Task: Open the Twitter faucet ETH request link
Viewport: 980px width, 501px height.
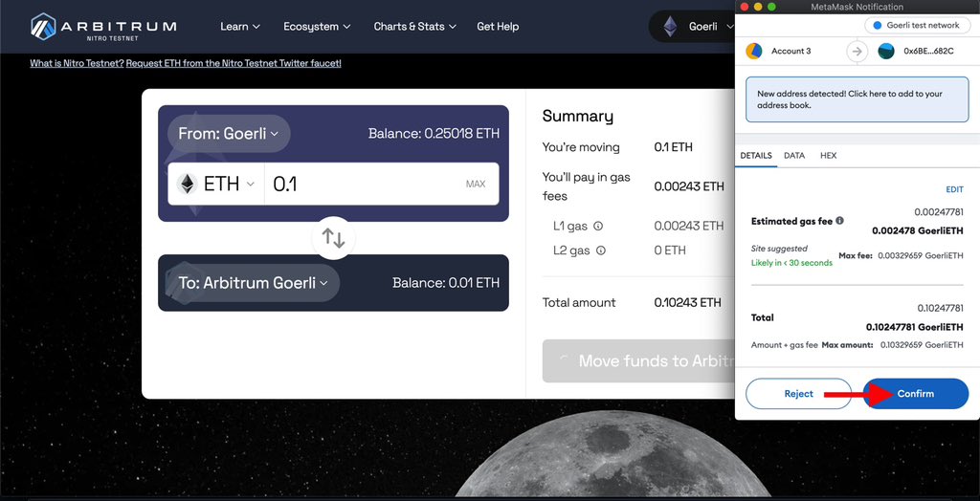Action: point(234,63)
